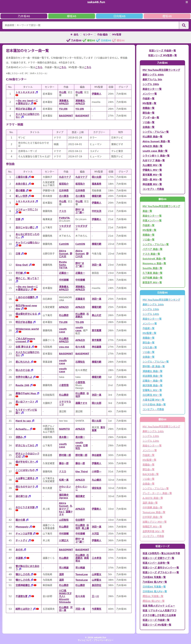Click music note icon beside 深読み
Viewport: 191px width, 644px height.
click(25, 437)
